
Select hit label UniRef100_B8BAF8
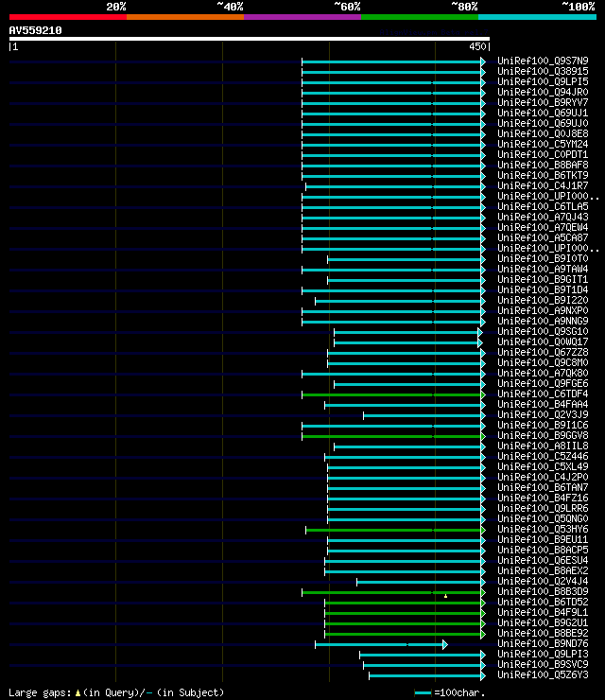543,165
